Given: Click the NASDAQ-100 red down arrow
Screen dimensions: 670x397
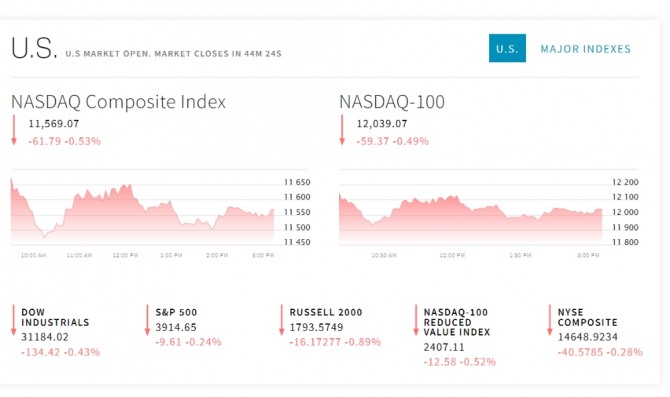Looking at the screenshot, I should [x=342, y=130].
